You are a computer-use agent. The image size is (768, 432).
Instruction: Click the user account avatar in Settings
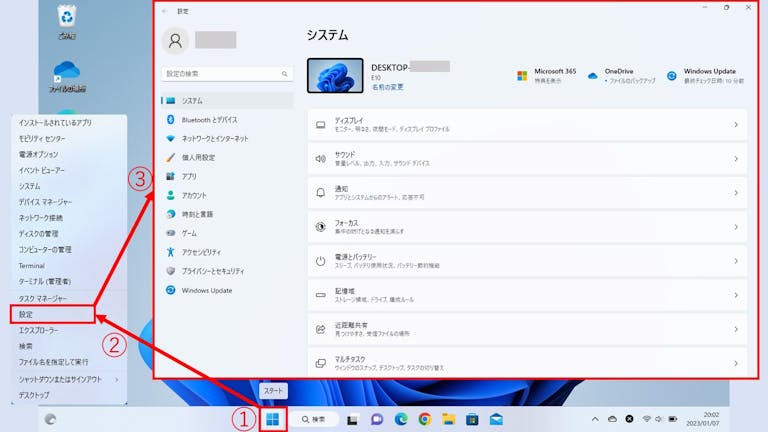click(175, 41)
